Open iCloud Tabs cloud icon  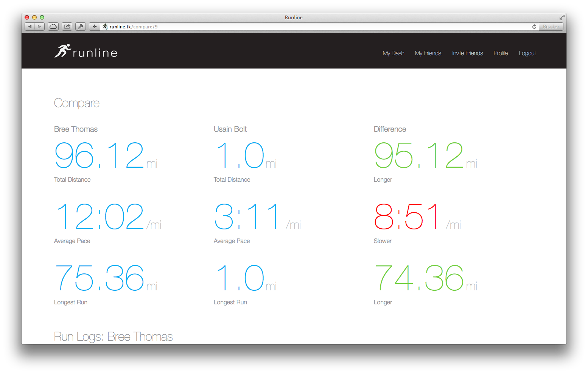[x=53, y=26]
